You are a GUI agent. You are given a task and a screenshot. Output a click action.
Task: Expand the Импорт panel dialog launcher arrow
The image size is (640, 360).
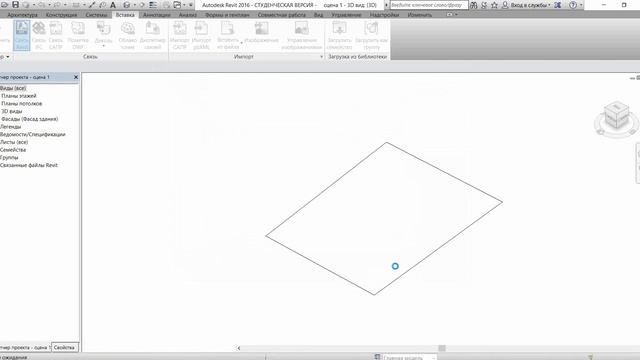click(321, 57)
